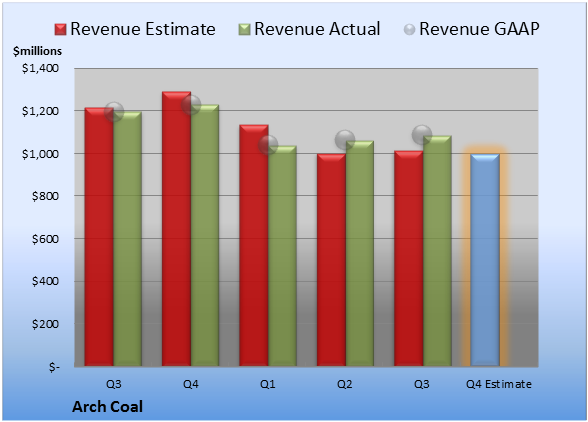Select the red Revenue Estimate bar above Q2
Viewport: 588px width, 422px height.
pyautogui.click(x=331, y=260)
